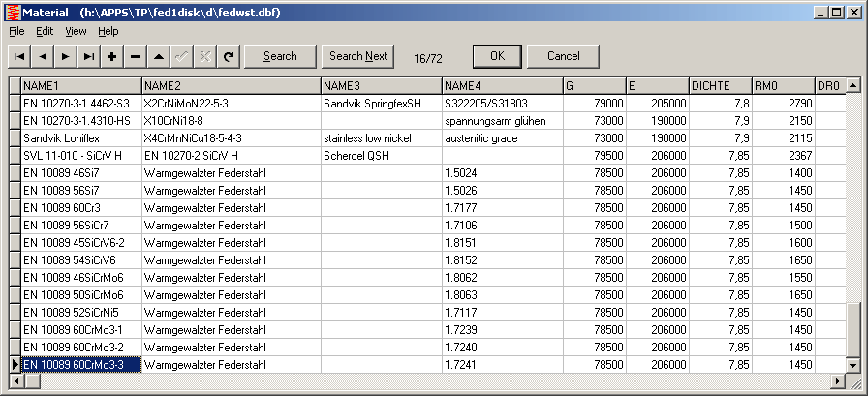Open the Edit menu
The image size is (868, 396).
coord(45,31)
